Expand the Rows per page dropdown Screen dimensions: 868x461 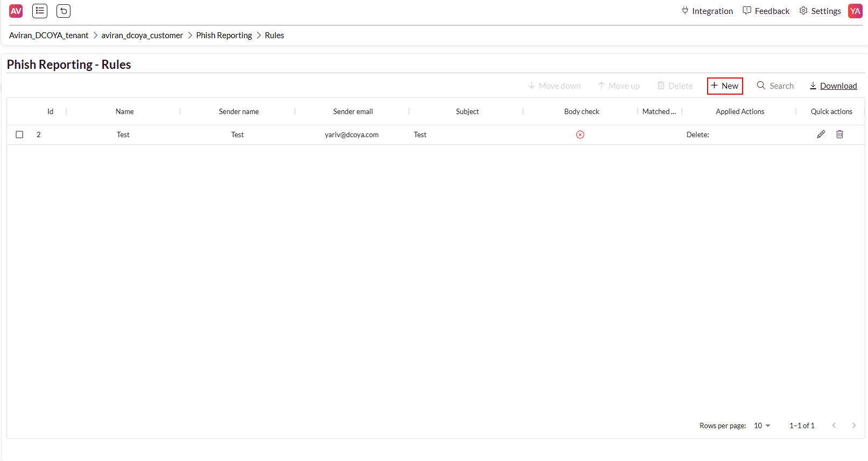point(762,425)
